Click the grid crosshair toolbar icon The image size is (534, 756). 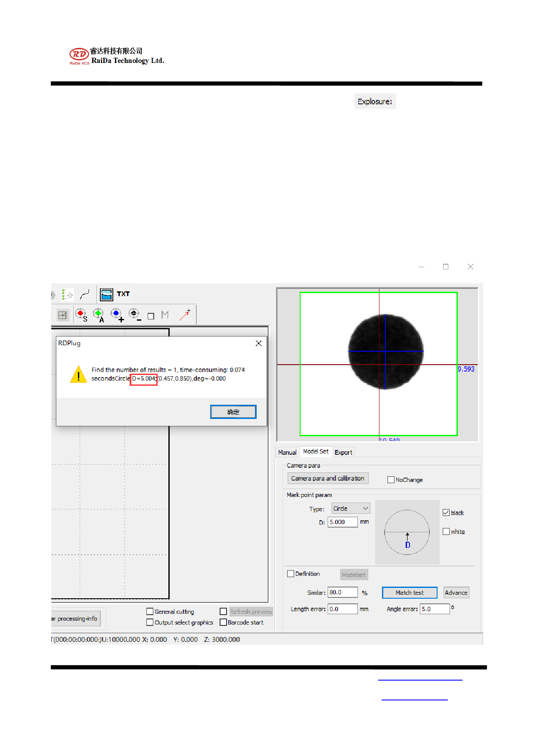pyautogui.click(x=62, y=315)
